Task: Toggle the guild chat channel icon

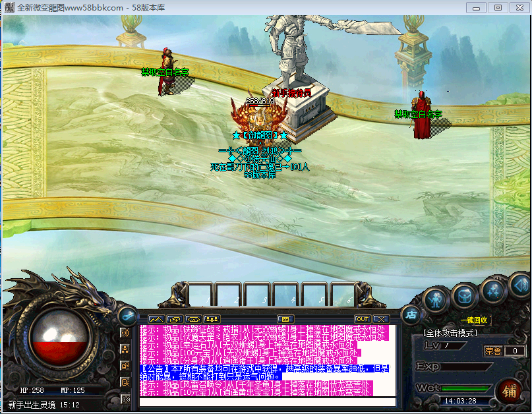Action: coord(125,382)
